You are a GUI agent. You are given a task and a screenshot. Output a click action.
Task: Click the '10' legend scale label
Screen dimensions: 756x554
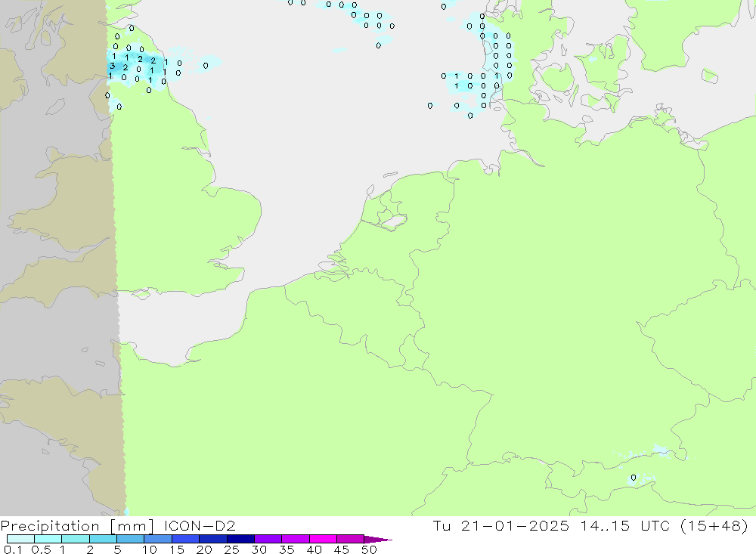coord(150,549)
